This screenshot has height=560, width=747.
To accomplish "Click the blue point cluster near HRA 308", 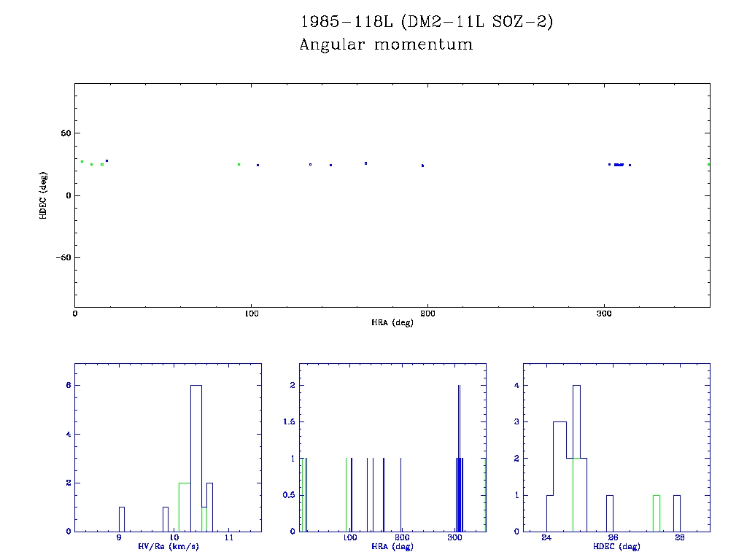I will click(x=619, y=165).
